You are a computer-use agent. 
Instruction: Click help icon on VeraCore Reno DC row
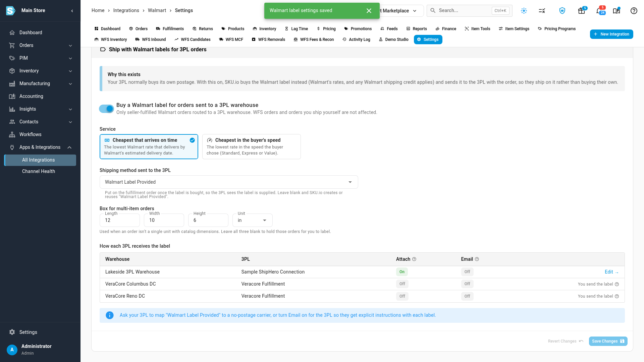617,296
